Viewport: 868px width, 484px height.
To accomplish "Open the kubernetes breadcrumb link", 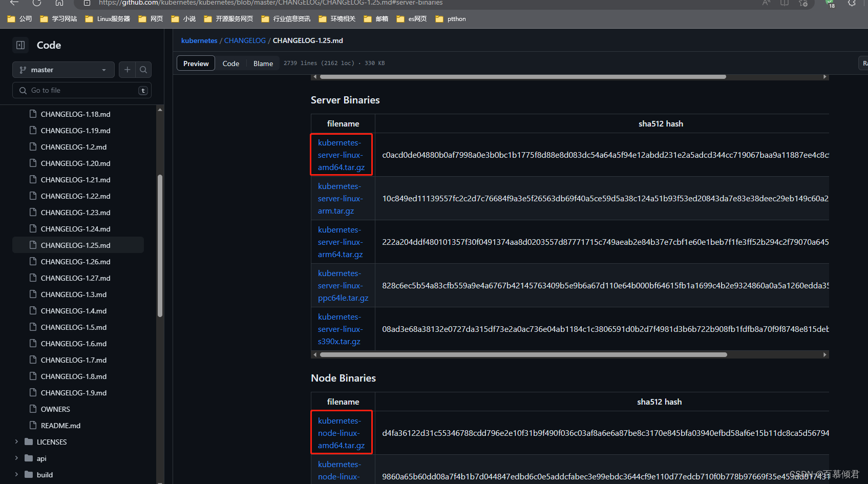I will [199, 40].
